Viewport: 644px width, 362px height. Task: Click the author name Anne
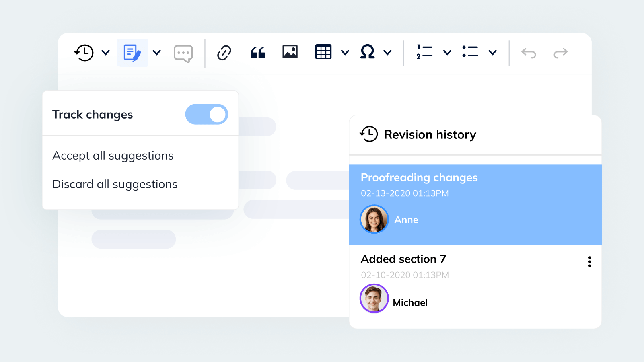pyautogui.click(x=406, y=220)
